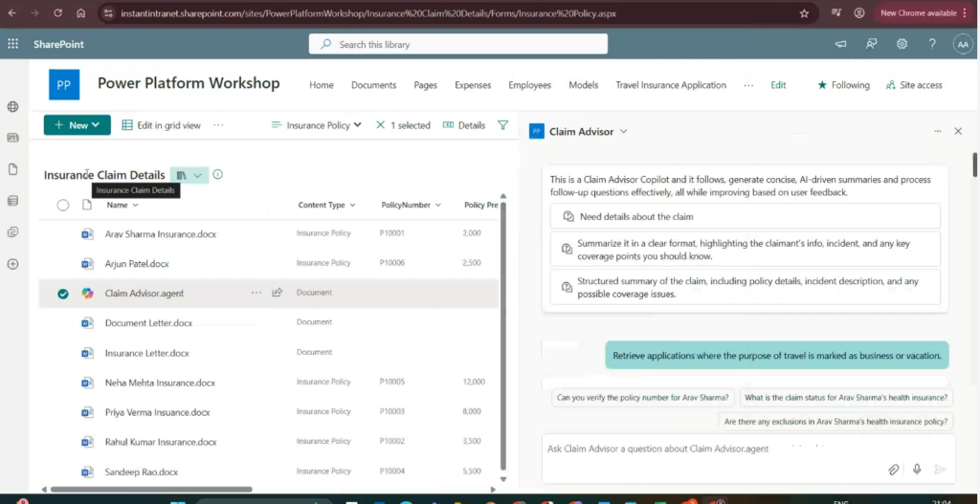The image size is (980, 504).
Task: Click the Help question mark icon
Action: tap(932, 44)
